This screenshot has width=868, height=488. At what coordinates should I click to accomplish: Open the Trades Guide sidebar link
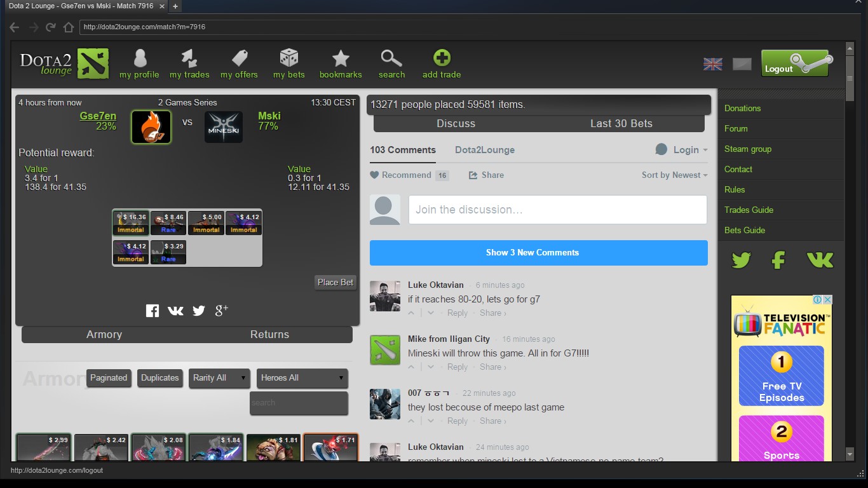point(749,210)
